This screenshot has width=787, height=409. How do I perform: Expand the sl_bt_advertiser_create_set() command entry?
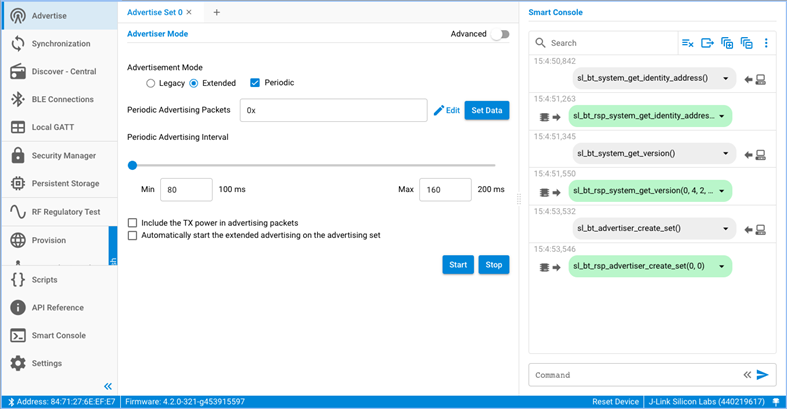[725, 229]
